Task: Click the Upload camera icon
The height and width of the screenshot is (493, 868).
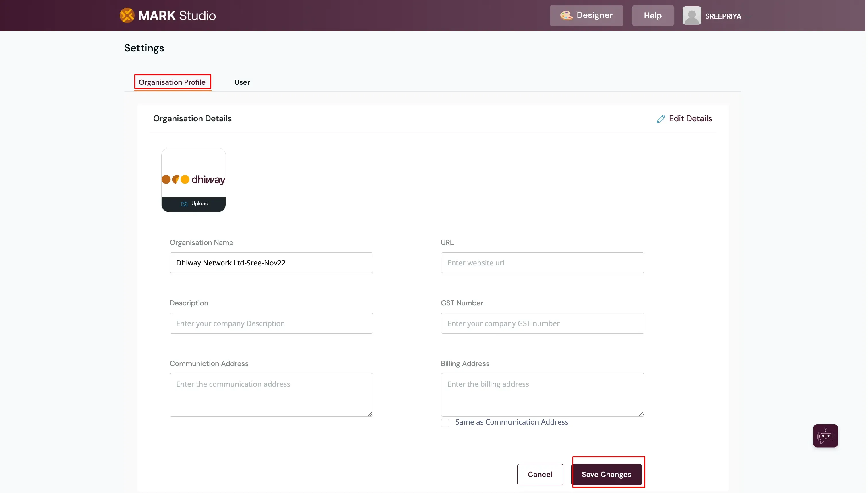Action: tap(184, 204)
